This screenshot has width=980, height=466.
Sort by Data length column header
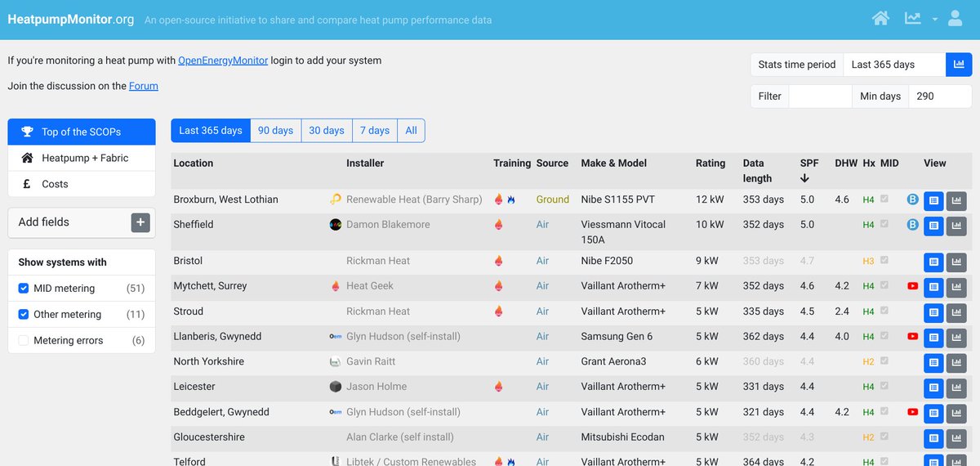click(x=757, y=171)
